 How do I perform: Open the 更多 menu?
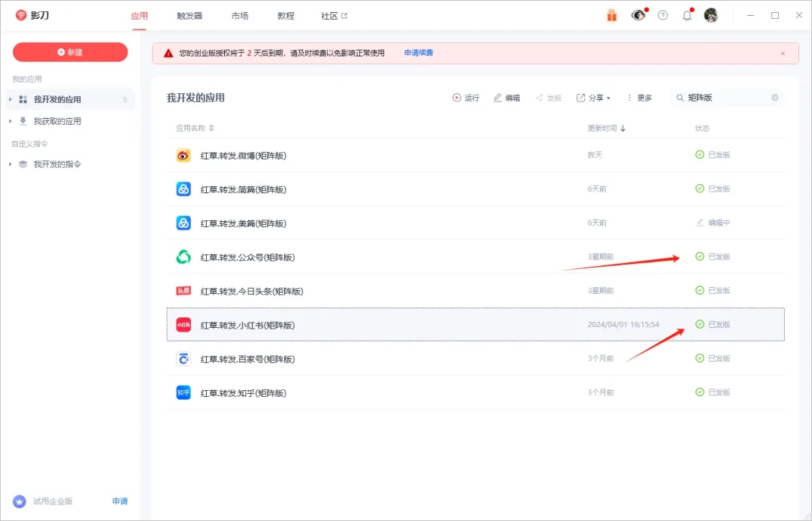pyautogui.click(x=639, y=98)
